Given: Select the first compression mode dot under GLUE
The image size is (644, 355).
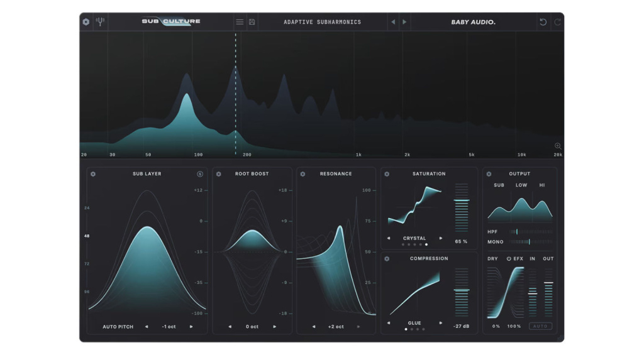Looking at the screenshot, I should [x=406, y=329].
